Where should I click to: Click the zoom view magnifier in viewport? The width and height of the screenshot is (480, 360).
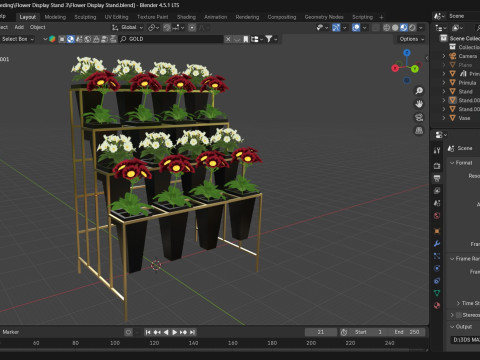point(419,91)
